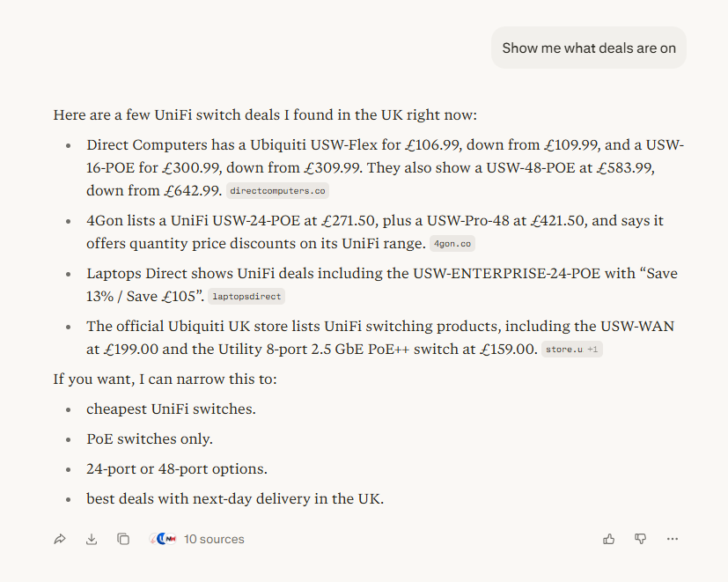728x582 pixels.
Task: Click the overlapping source favicons cluster
Action: click(x=163, y=539)
